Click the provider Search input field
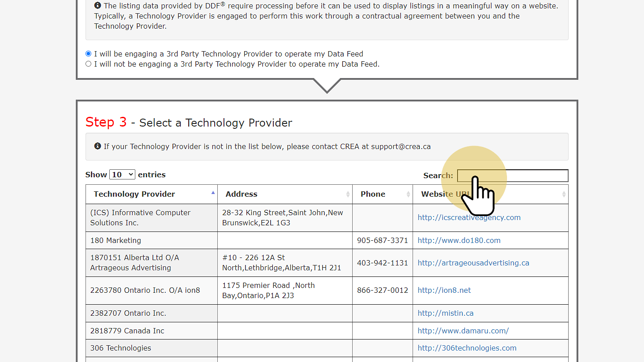The height and width of the screenshot is (362, 644). pyautogui.click(x=513, y=175)
